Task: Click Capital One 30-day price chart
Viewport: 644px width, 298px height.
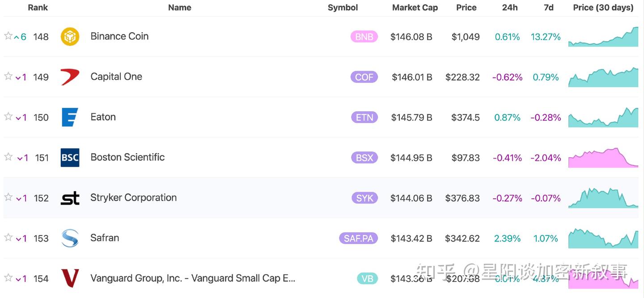Action: point(603,77)
